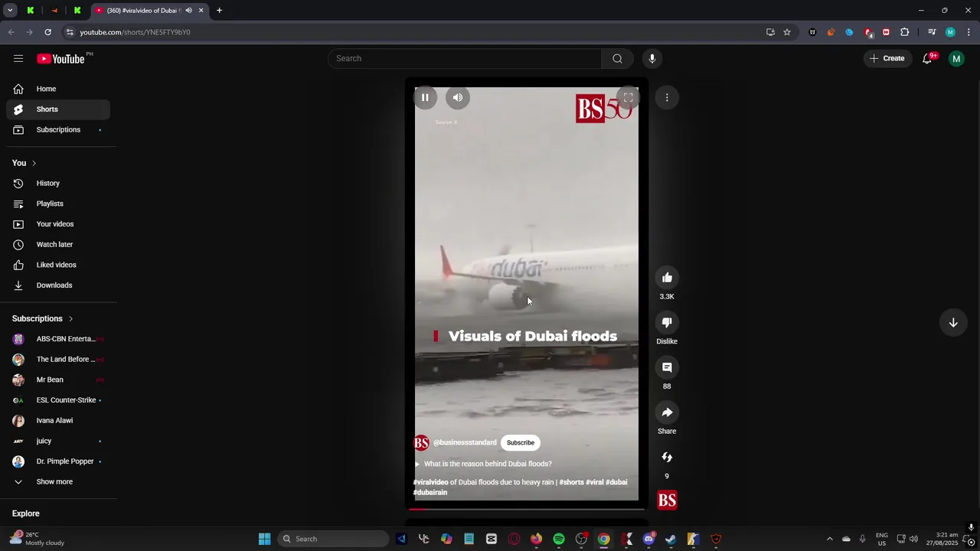Open the @businessstandard channel link

(465, 442)
